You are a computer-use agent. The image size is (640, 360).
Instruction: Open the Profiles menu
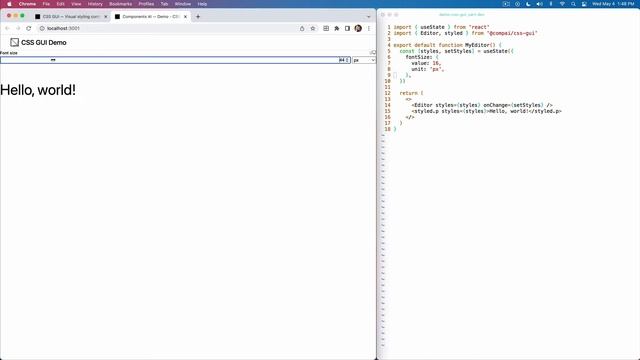[x=146, y=4]
